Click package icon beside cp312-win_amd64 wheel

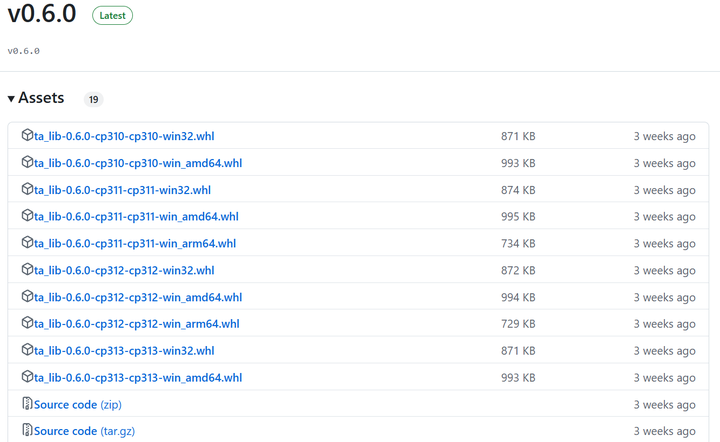tap(27, 297)
